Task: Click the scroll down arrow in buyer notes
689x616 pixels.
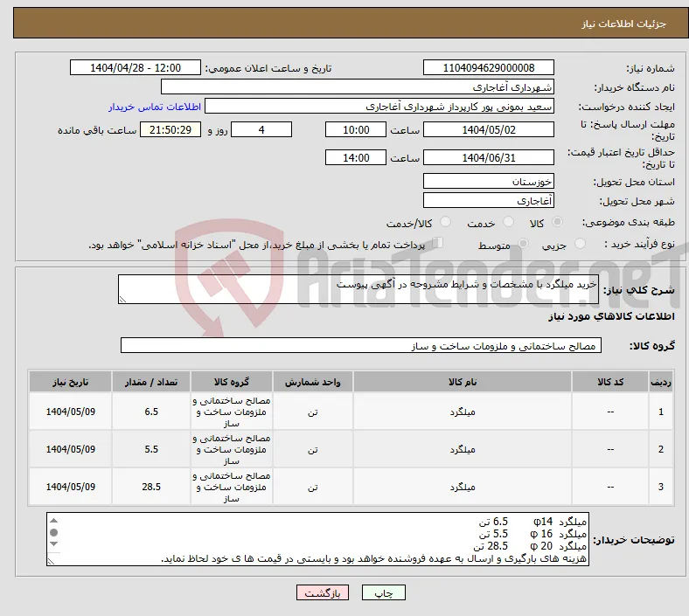Action: tap(53, 544)
